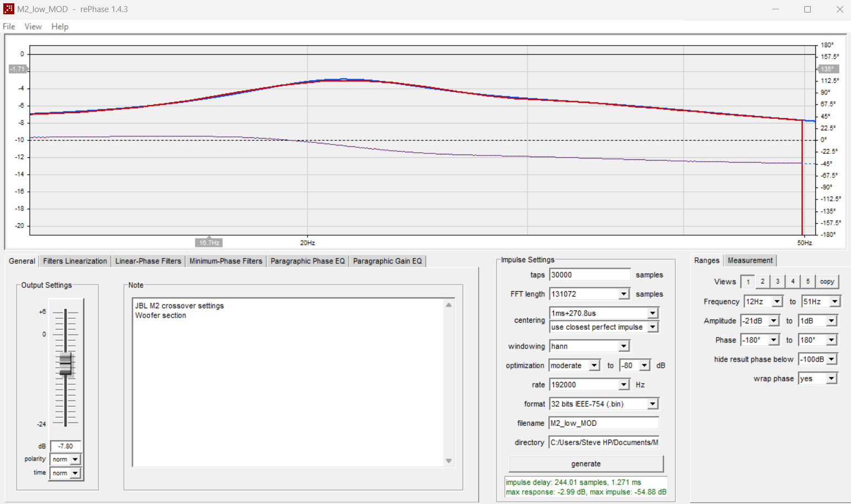
Task: Maximize the rePhase window
Action: (808, 9)
